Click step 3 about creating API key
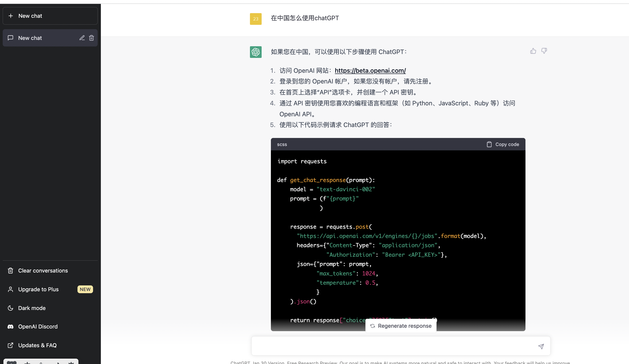The height and width of the screenshot is (364, 629). [349, 92]
